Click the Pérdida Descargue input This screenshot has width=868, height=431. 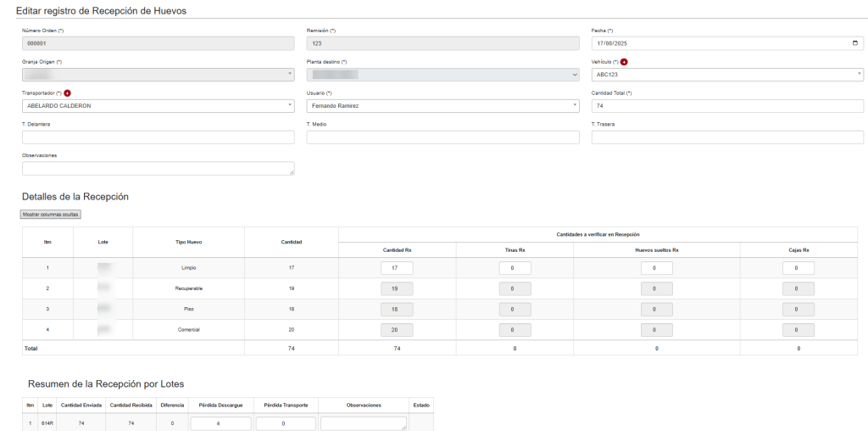221,424
